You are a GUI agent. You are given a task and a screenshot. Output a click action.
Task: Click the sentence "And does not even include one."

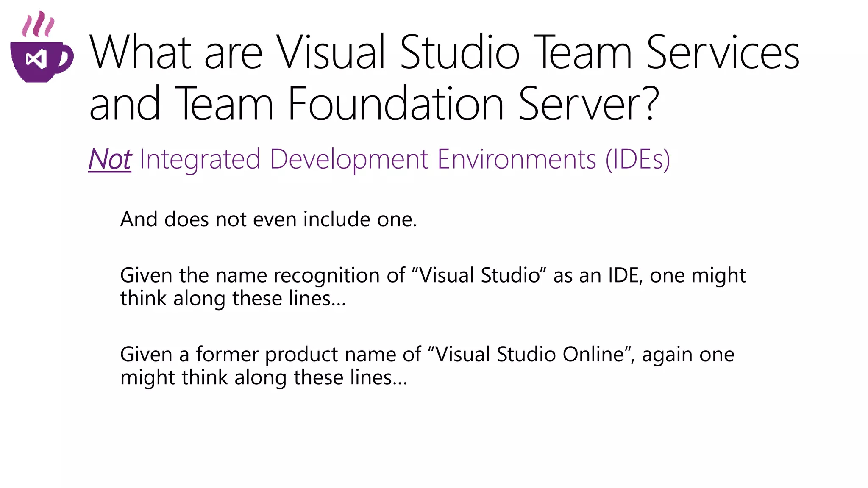(x=269, y=219)
